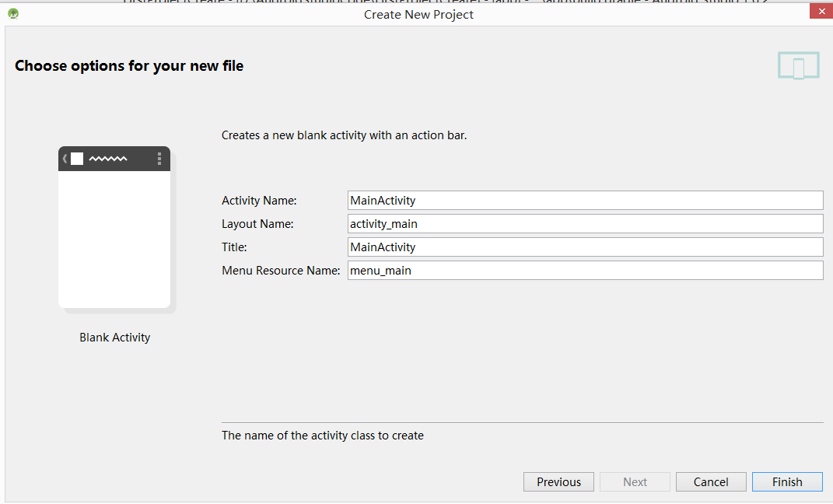Click the Android Studio logo in title bar

13,13
